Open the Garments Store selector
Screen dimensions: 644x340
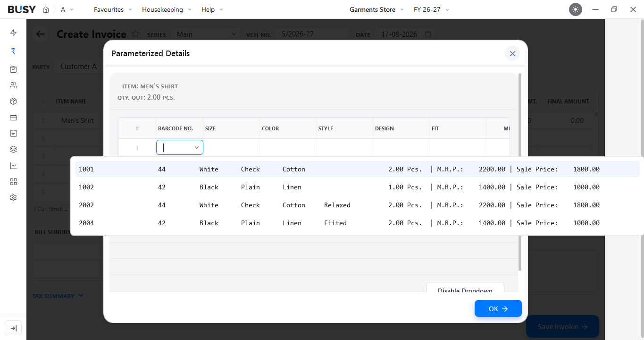376,9
